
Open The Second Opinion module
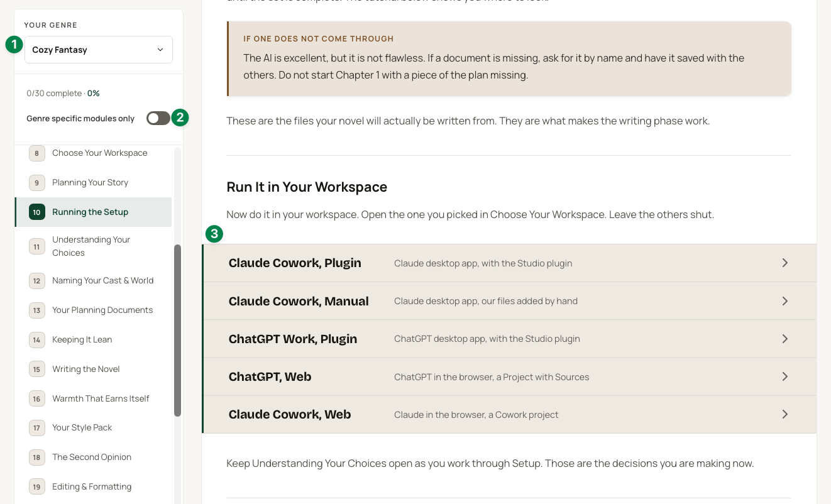tap(93, 457)
